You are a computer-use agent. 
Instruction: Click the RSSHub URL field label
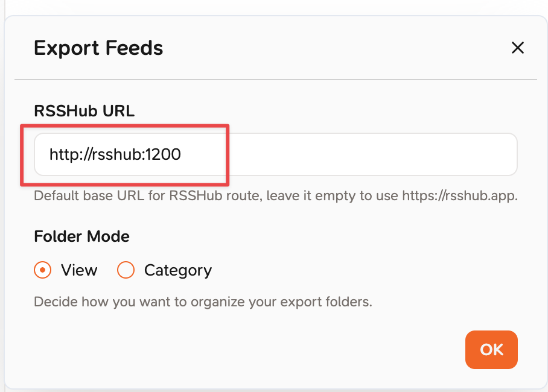84,111
